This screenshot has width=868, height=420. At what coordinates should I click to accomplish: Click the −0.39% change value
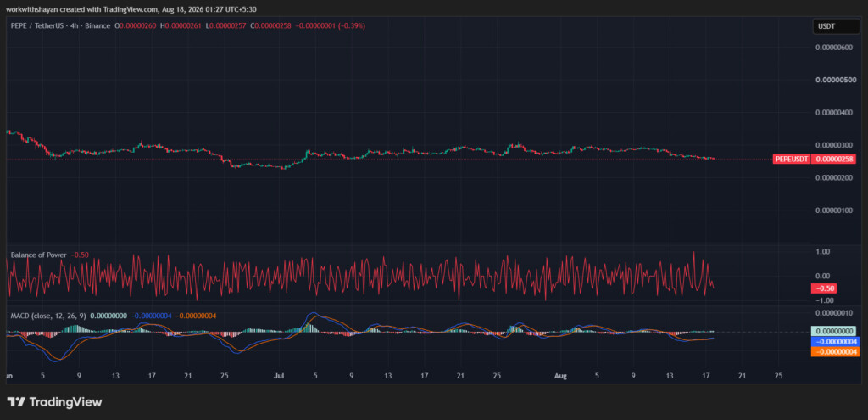352,26
